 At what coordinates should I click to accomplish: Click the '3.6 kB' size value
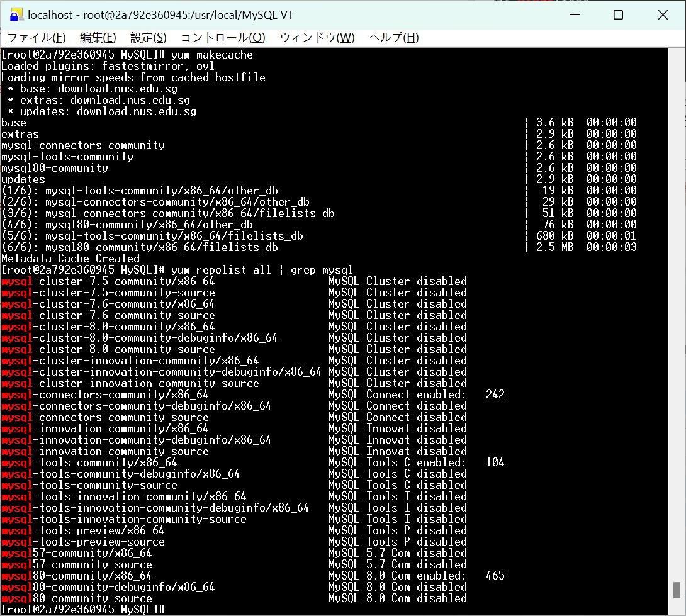click(x=554, y=123)
